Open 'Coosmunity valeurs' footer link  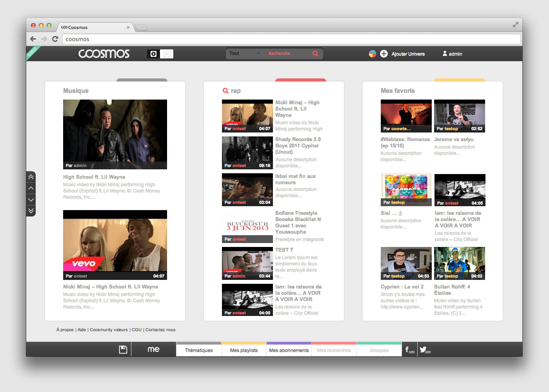(x=109, y=330)
